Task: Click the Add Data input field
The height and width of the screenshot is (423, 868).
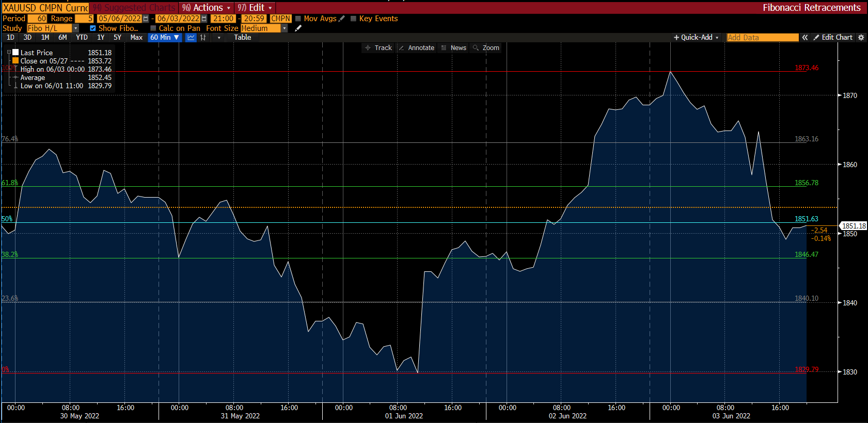Action: (x=762, y=38)
